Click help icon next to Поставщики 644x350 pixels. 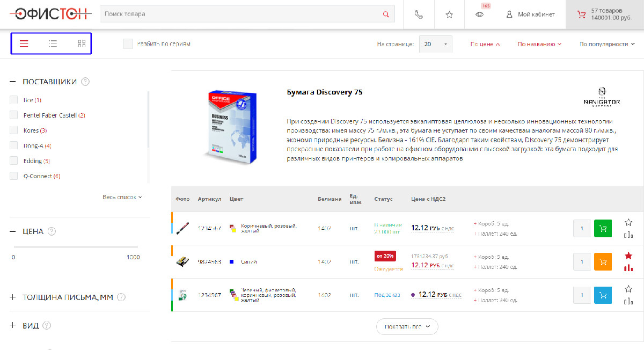(85, 82)
